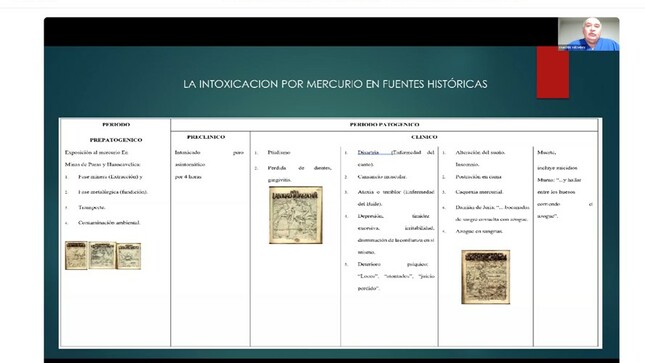Select the middle small drawing in the prepatogenico column
The height and width of the screenshot is (363, 645).
[x=102, y=256]
